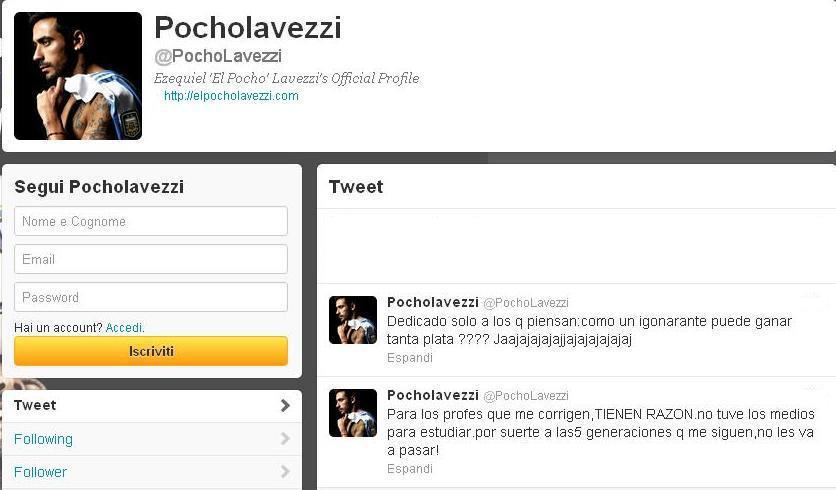Image resolution: width=836 pixels, height=490 pixels.
Task: Click avatar on the 'Dedicado solo' tweet
Action: tap(353, 320)
